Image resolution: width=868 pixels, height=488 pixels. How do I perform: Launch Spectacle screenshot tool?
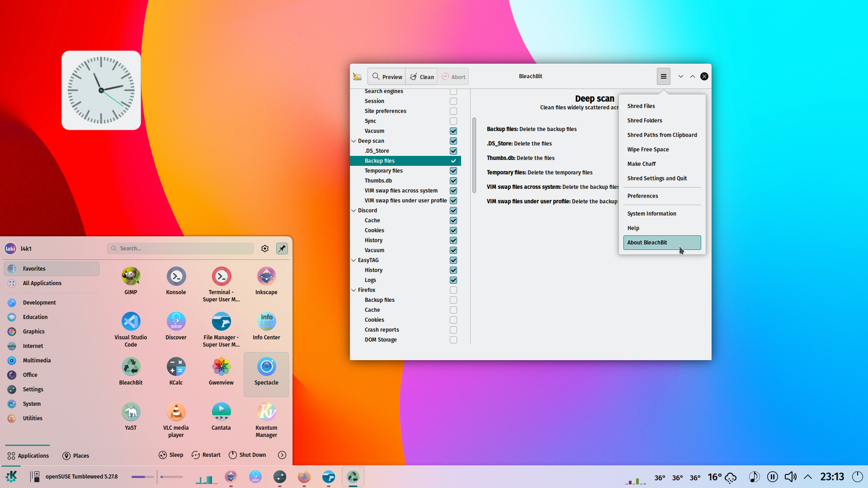coord(266,374)
